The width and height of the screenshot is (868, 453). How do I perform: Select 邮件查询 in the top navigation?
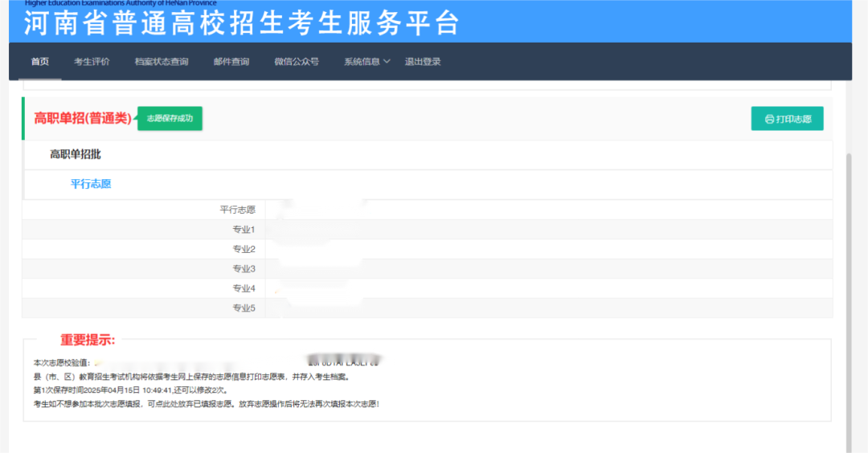231,61
